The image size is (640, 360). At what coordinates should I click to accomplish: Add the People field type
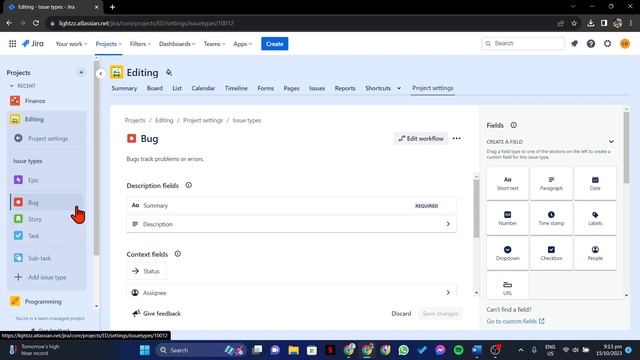pos(595,253)
